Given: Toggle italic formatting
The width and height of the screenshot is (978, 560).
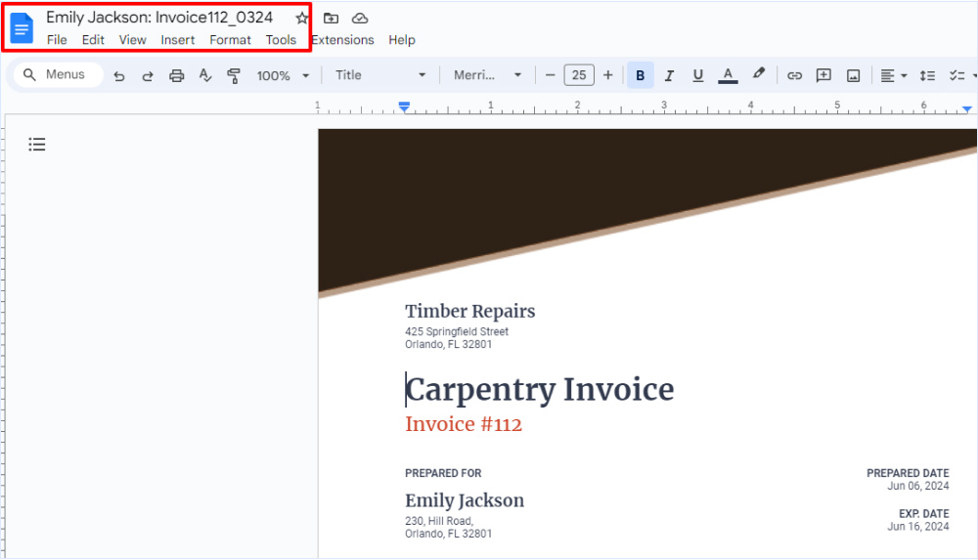Looking at the screenshot, I should pyautogui.click(x=669, y=75).
